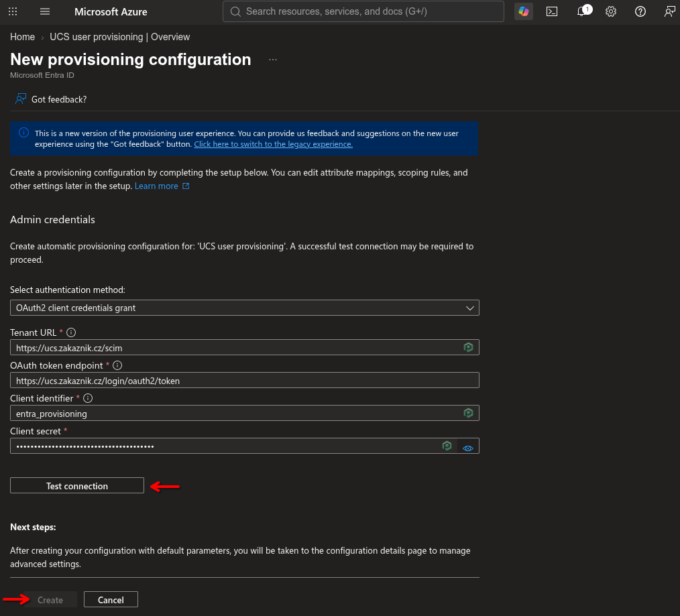
Task: Reveal the client secret with eye icon
Action: 467,448
